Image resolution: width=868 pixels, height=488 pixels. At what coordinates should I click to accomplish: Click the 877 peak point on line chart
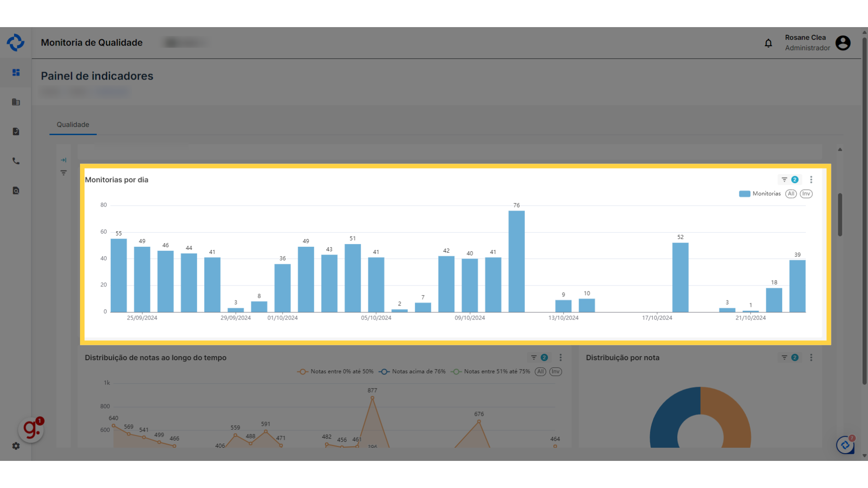(x=373, y=398)
